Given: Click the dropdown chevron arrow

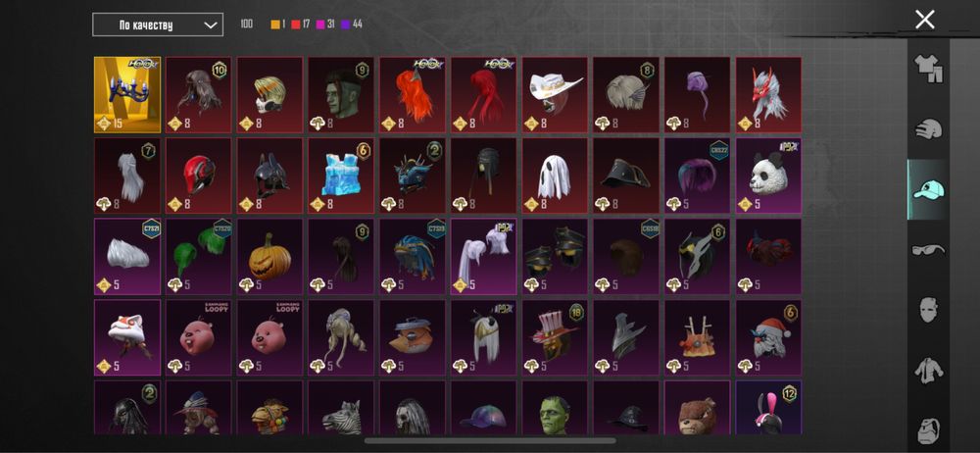Looking at the screenshot, I should pyautogui.click(x=211, y=25).
